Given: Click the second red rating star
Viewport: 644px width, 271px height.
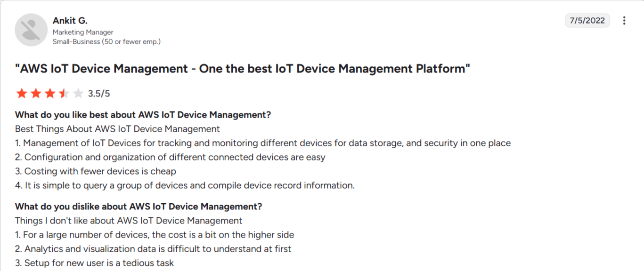Looking at the screenshot, I should click(x=36, y=93).
